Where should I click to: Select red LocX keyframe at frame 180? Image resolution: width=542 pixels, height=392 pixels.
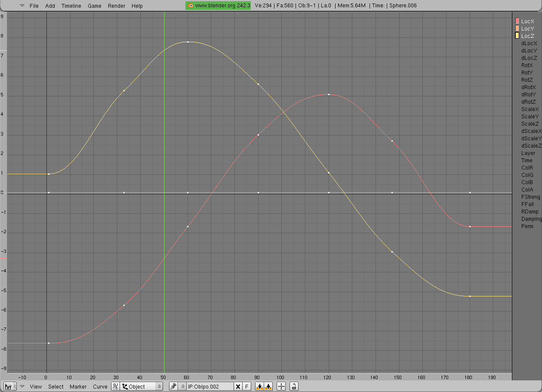click(470, 226)
